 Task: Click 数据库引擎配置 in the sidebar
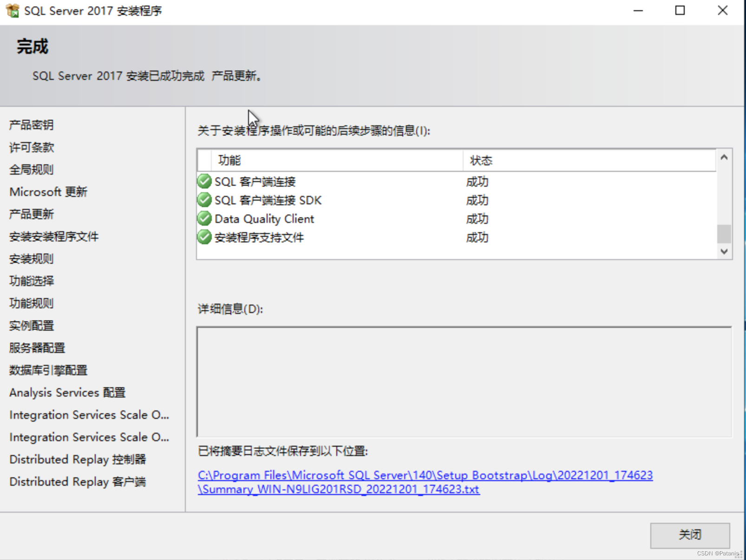click(48, 370)
